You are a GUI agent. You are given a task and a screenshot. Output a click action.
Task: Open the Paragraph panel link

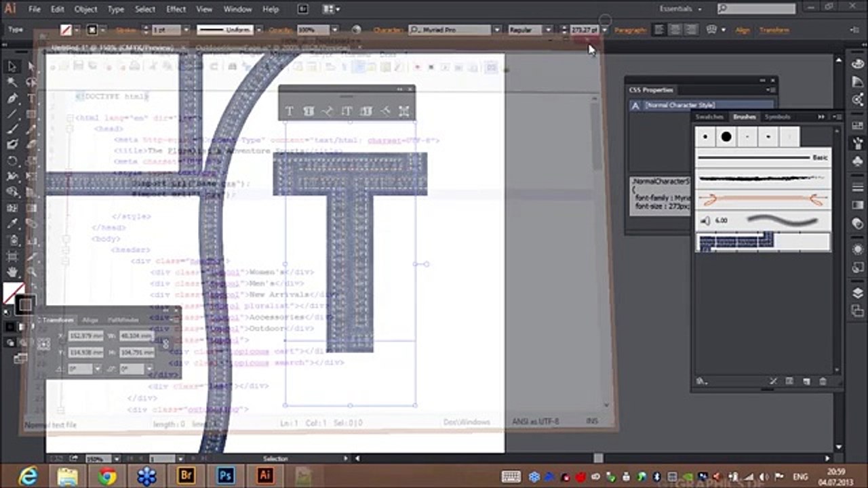[x=630, y=30]
